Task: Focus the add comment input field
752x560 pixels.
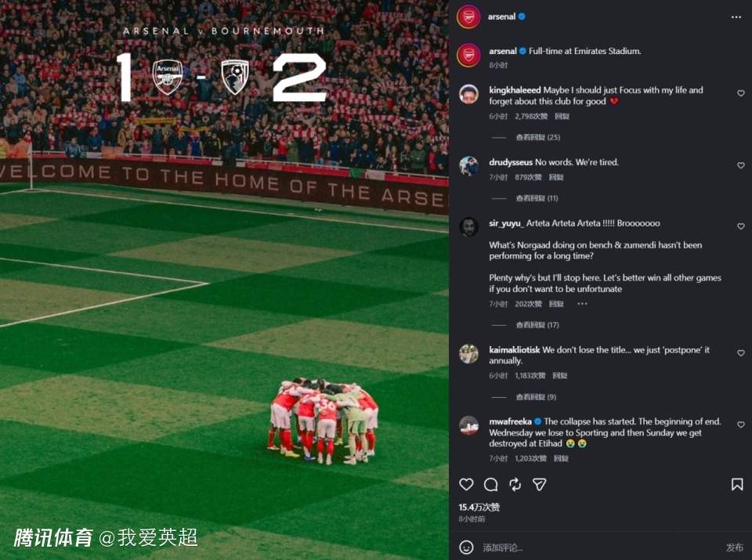Action: [x=599, y=547]
